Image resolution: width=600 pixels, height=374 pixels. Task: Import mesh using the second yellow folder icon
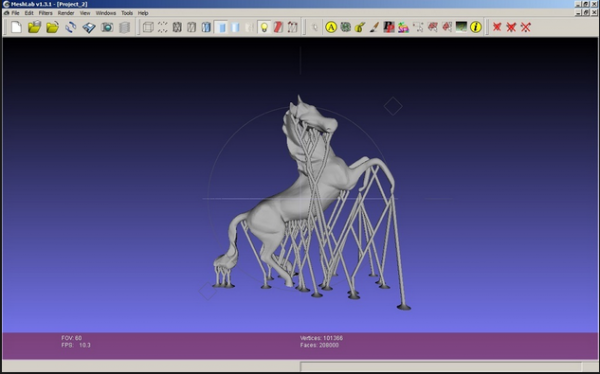(x=52, y=27)
